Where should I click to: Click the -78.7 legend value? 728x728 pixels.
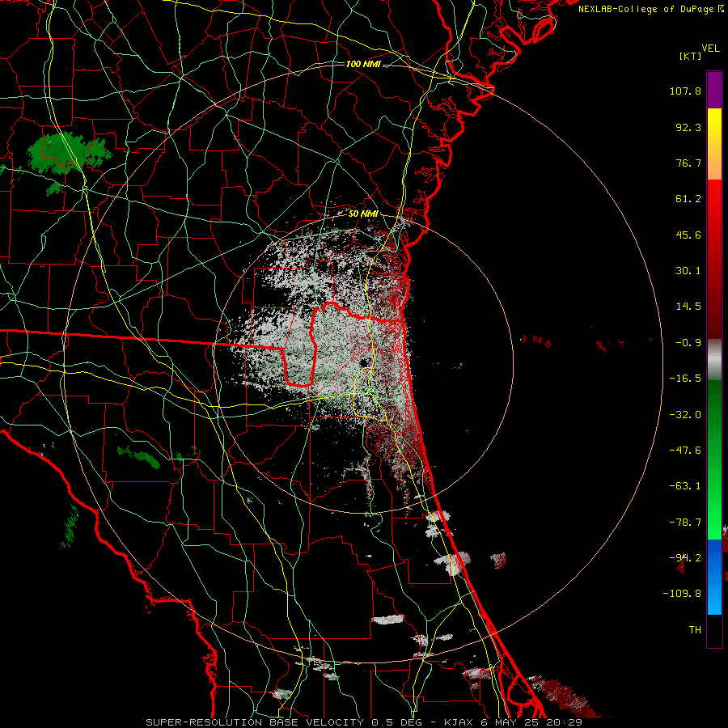pos(685,523)
